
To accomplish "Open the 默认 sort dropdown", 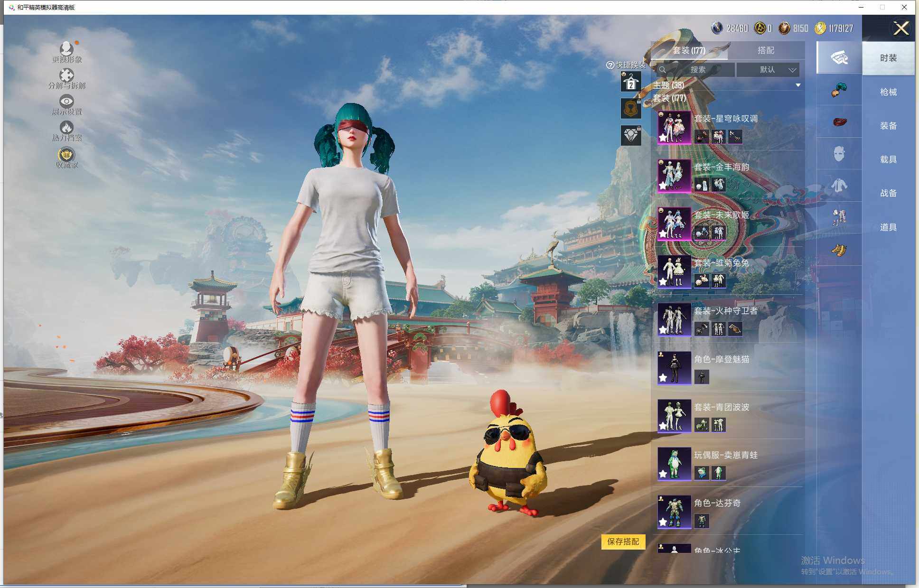I will click(x=768, y=70).
